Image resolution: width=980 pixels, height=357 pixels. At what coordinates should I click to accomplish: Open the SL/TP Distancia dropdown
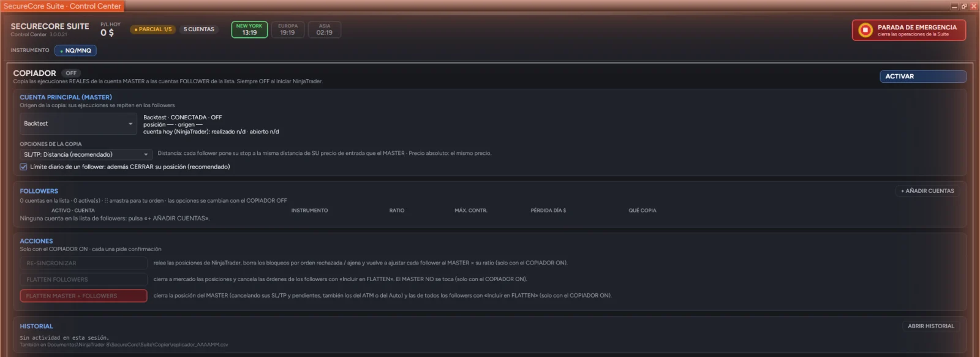click(86, 154)
